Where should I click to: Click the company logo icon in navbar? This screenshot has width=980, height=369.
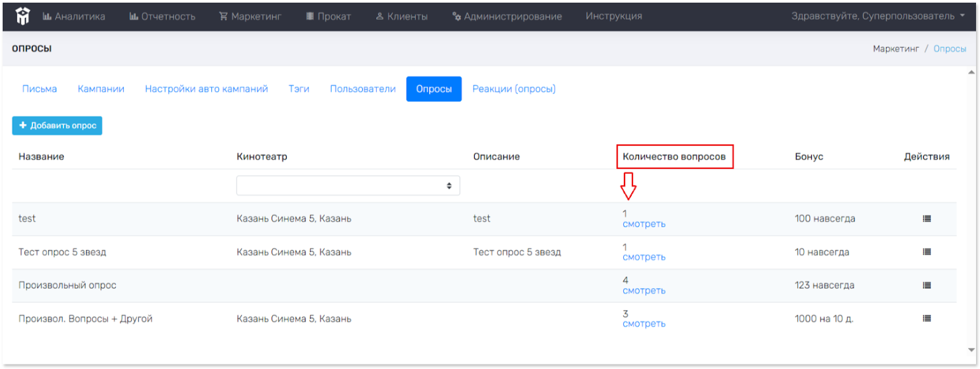23,17
